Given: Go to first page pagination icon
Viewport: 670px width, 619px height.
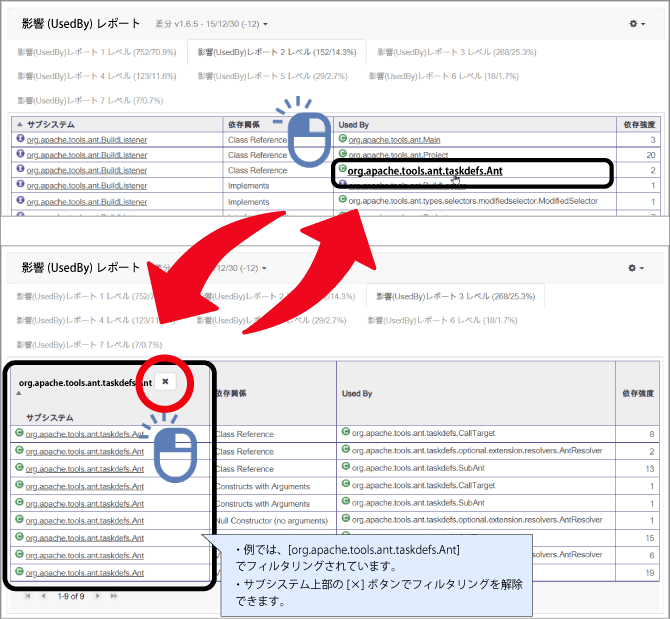Looking at the screenshot, I should [28, 596].
